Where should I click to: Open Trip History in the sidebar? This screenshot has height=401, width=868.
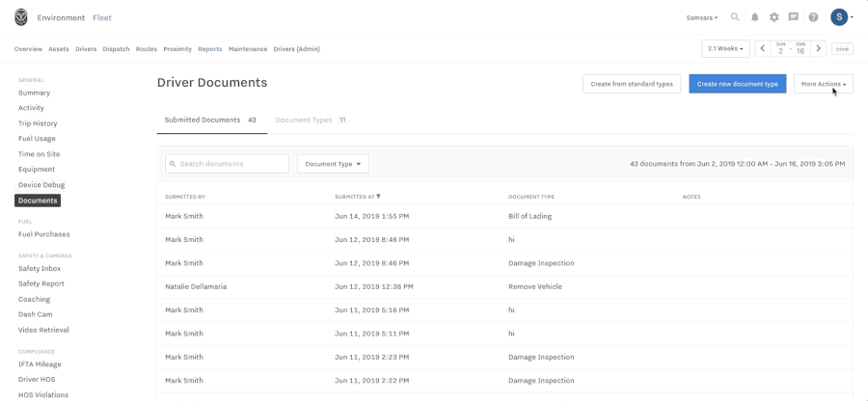[38, 123]
